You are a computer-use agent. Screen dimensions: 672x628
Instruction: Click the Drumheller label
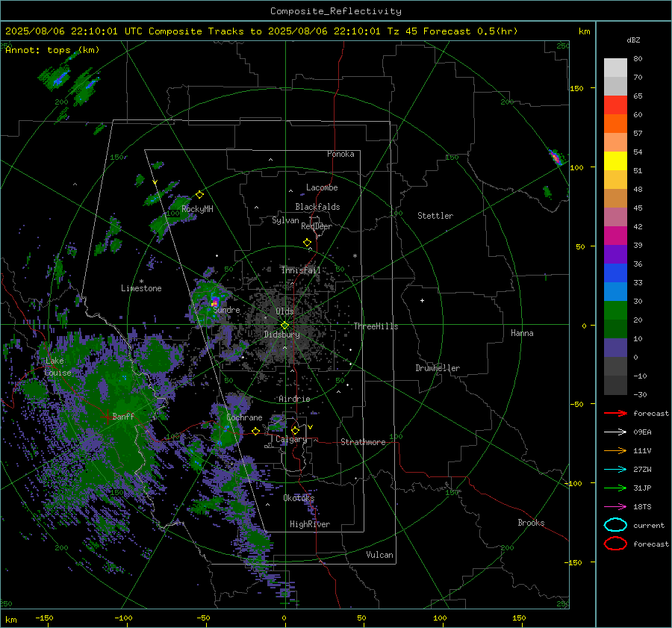tap(438, 368)
